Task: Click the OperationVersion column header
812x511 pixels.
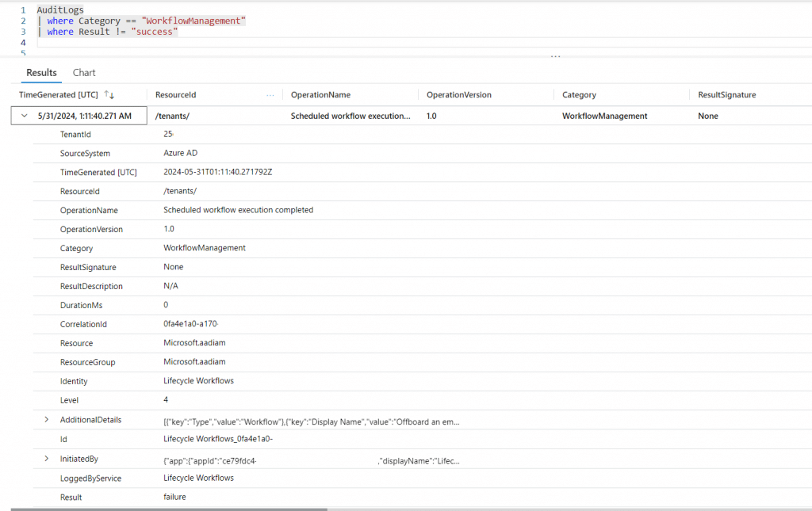Action: pos(459,94)
